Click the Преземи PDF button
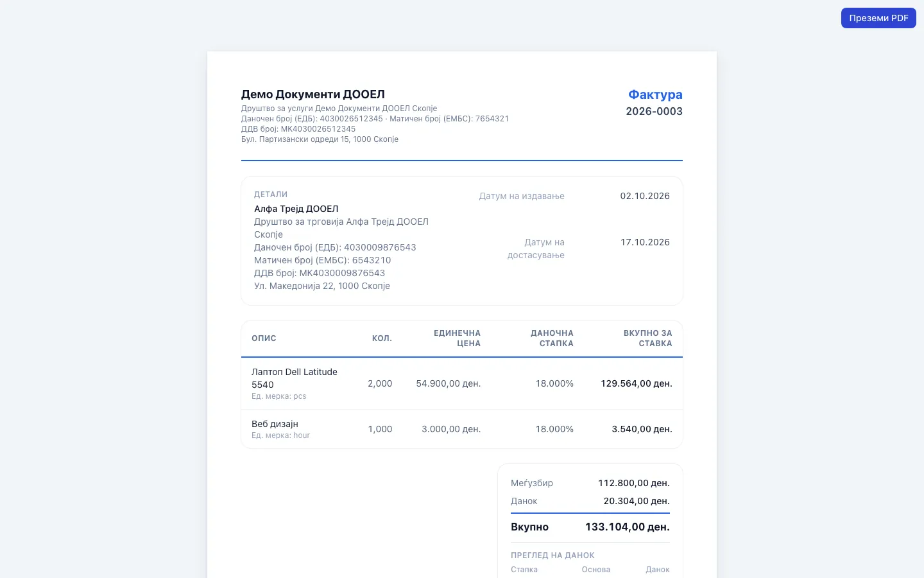The height and width of the screenshot is (578, 924). tap(878, 18)
